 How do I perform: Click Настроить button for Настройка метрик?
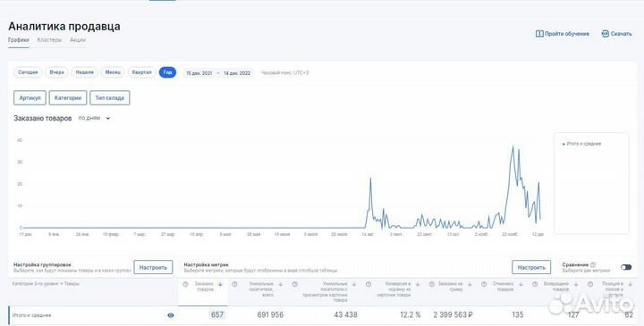tap(531, 267)
